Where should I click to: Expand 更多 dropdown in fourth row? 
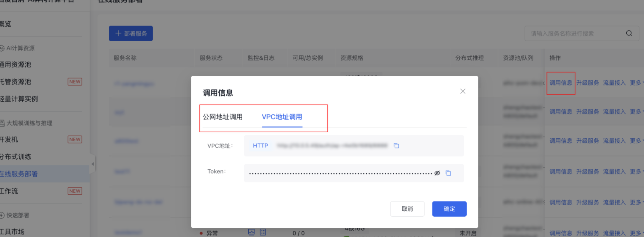(x=637, y=171)
